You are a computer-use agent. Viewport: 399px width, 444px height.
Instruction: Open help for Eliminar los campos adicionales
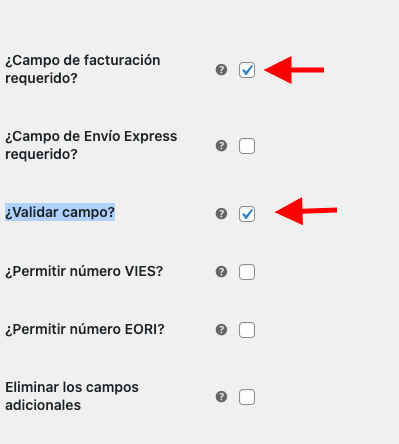[x=221, y=397]
